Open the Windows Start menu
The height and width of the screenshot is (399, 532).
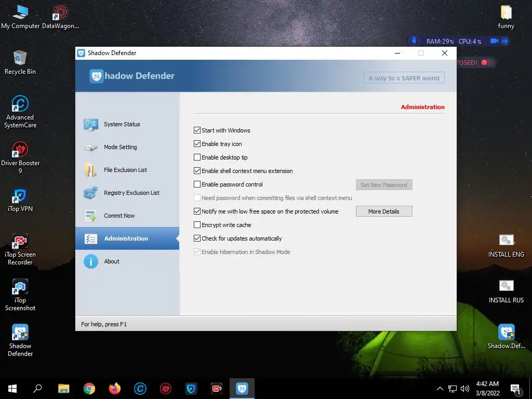pyautogui.click(x=12, y=389)
